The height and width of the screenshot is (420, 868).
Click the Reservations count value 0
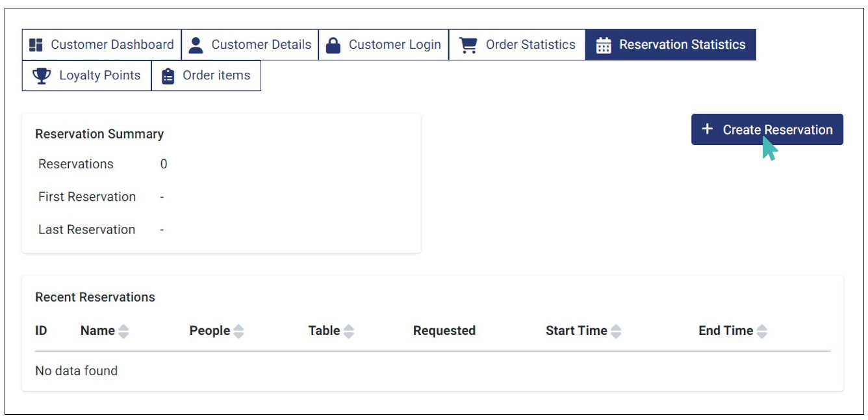(164, 164)
